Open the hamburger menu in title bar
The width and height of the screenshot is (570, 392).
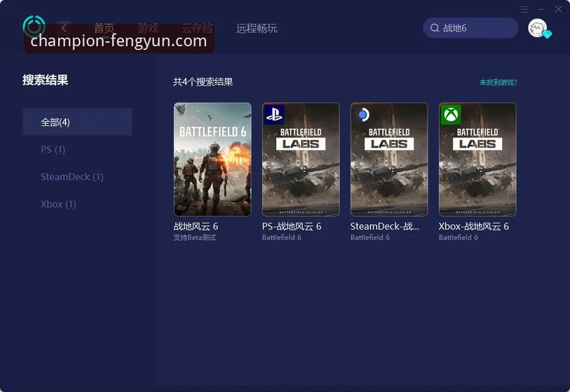click(x=524, y=9)
